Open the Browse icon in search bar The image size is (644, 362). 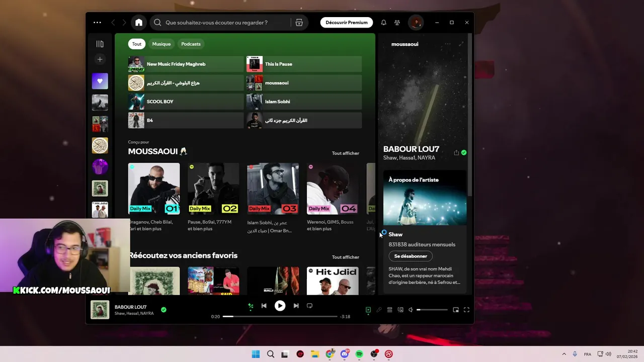coord(299,23)
